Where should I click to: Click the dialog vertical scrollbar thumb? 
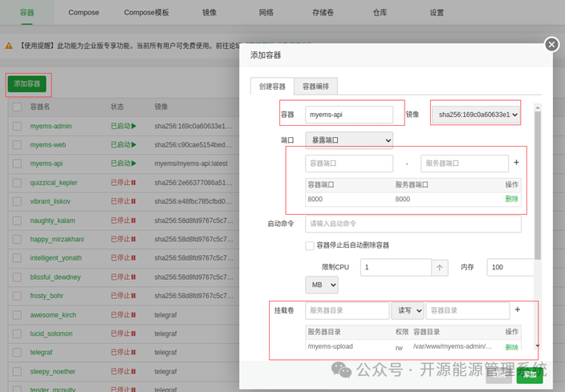click(x=538, y=185)
